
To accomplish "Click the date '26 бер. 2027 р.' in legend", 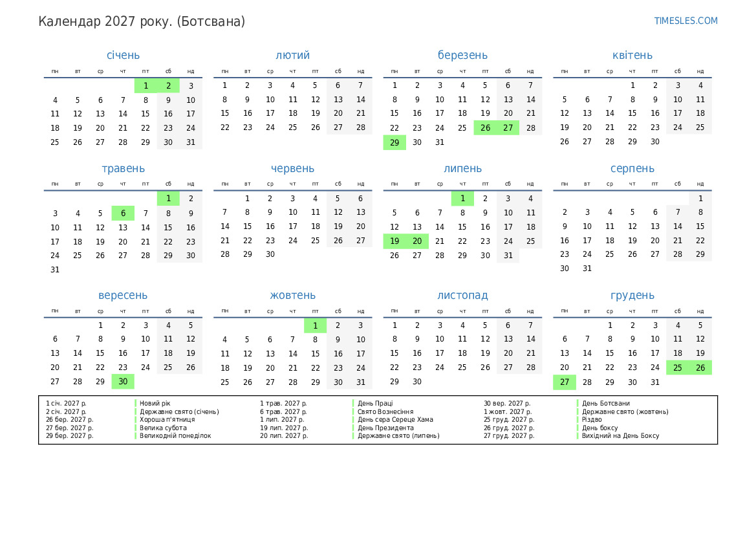I will [x=69, y=420].
